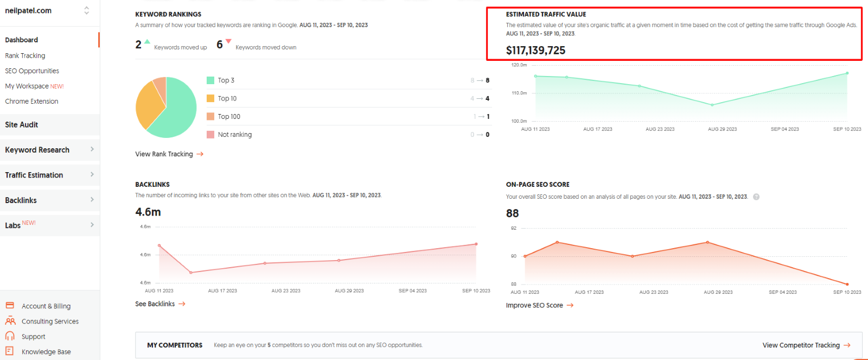Click the Consulting Services people icon
This screenshot has width=868, height=360.
[10, 321]
